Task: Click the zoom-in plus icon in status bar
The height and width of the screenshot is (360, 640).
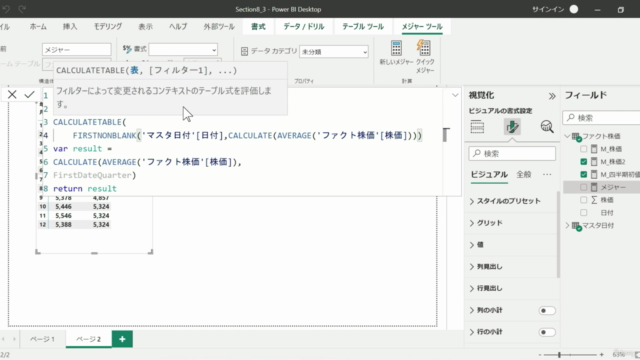Action: (602, 355)
